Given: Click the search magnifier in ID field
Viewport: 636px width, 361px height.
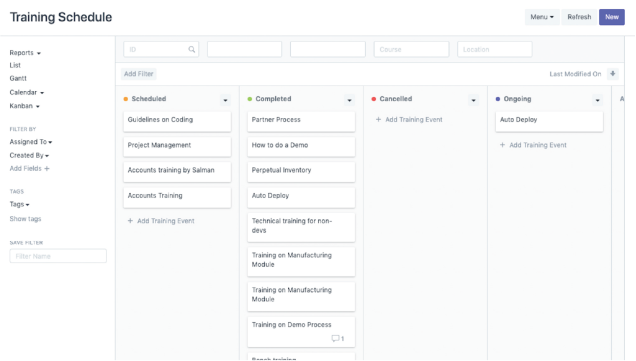Looking at the screenshot, I should click(191, 49).
